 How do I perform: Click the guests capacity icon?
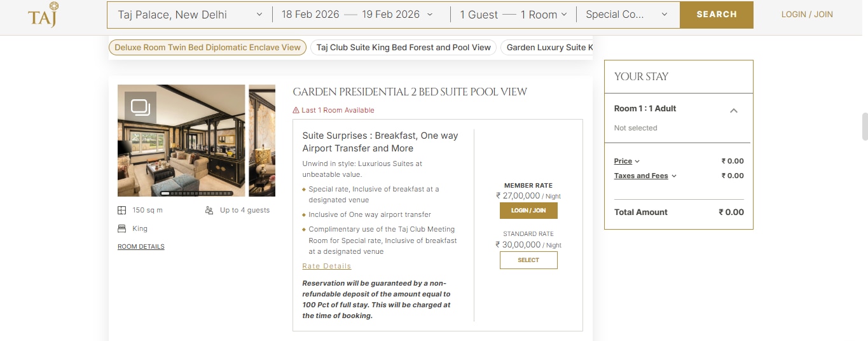pos(209,211)
